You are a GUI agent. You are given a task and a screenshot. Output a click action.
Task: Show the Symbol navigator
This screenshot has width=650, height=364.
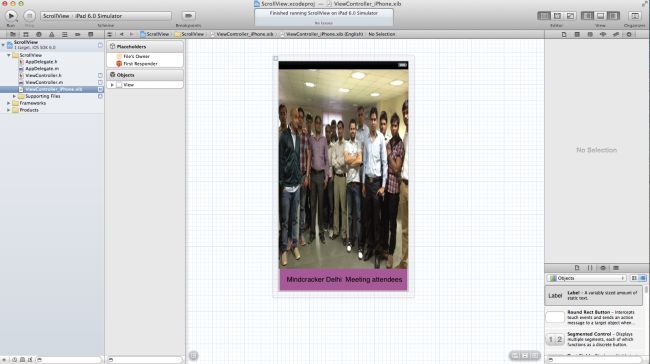(26, 34)
